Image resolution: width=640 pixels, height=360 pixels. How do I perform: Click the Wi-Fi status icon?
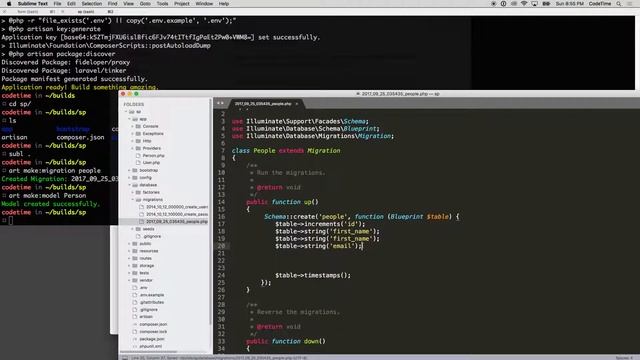524,4
